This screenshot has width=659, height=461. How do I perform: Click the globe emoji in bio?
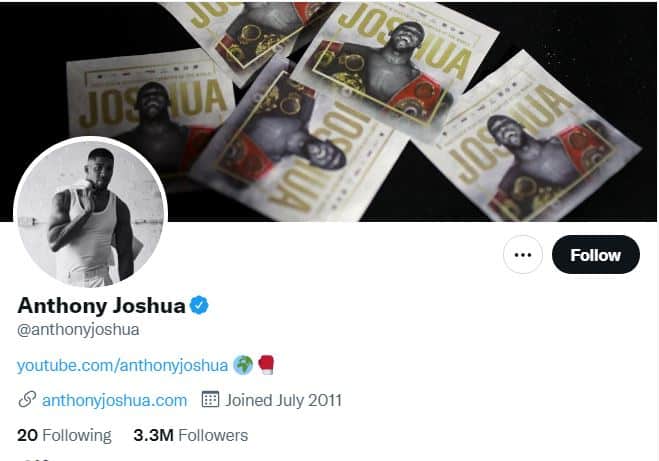click(x=243, y=365)
